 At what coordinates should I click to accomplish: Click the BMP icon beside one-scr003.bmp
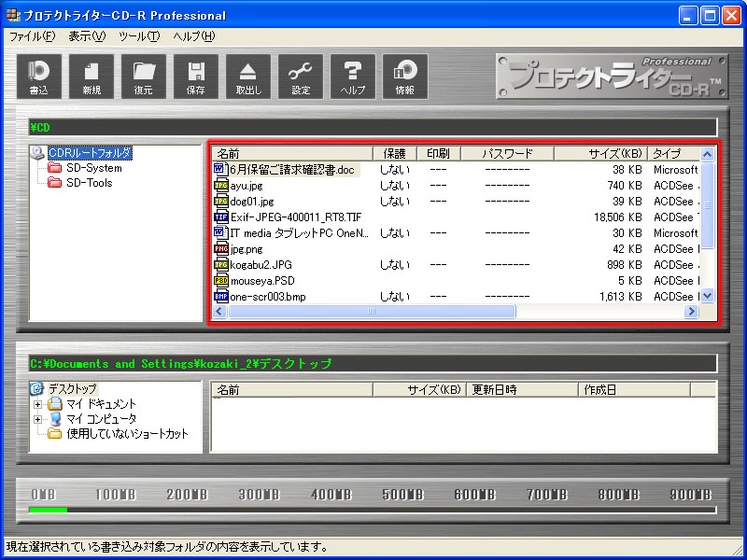[220, 296]
